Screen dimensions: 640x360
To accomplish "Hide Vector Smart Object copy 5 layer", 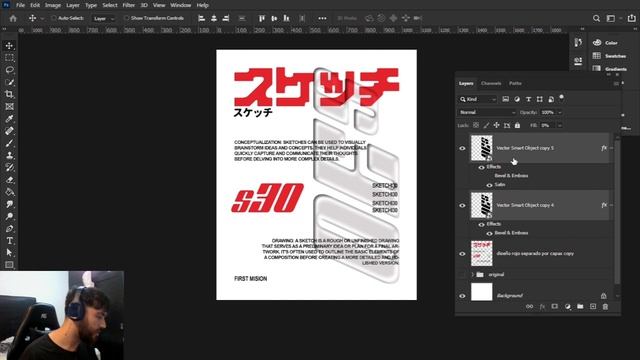I will (x=462, y=148).
